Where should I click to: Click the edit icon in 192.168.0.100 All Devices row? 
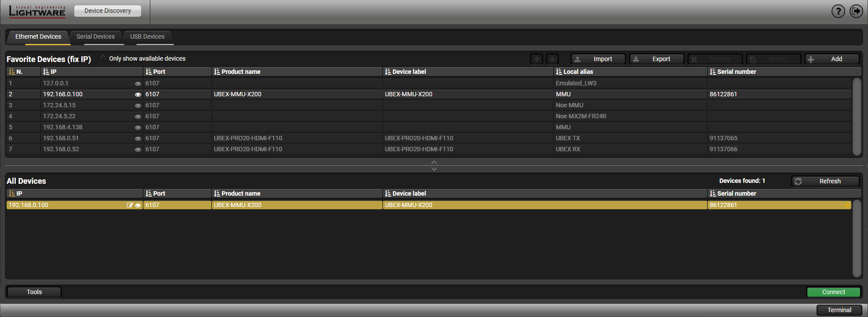pyautogui.click(x=130, y=205)
